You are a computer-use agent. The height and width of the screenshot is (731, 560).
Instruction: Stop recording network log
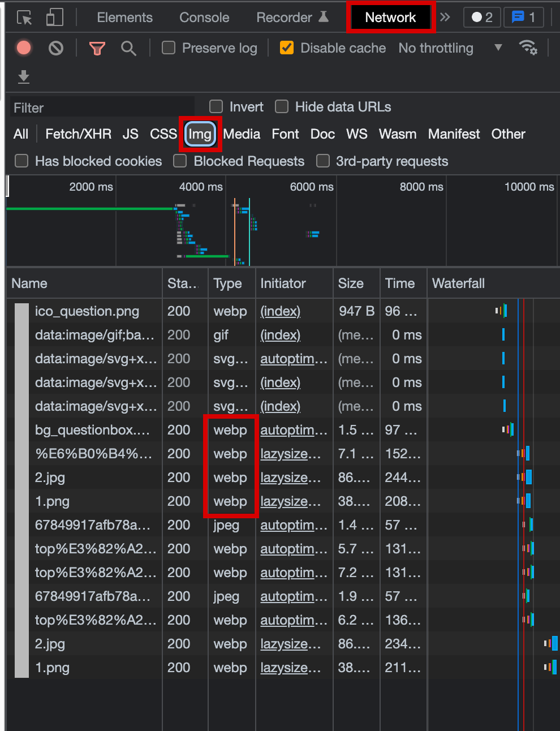click(24, 48)
